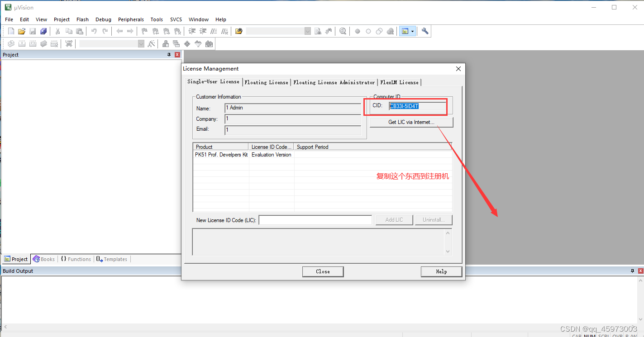
Task: Click the Product column header
Action: tap(221, 147)
